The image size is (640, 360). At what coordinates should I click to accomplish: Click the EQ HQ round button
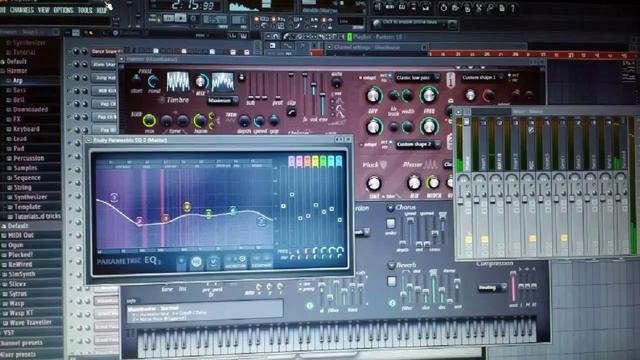[x=196, y=262]
